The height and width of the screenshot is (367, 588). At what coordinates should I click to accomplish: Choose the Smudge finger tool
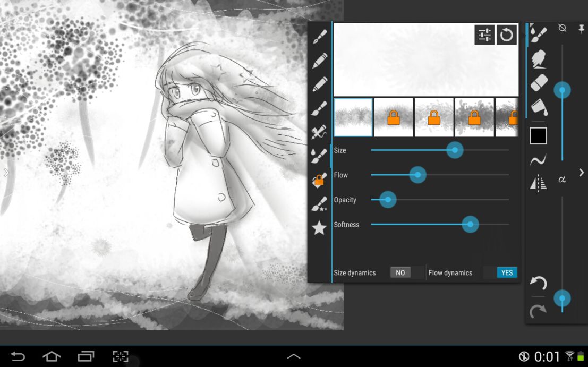pos(539,58)
